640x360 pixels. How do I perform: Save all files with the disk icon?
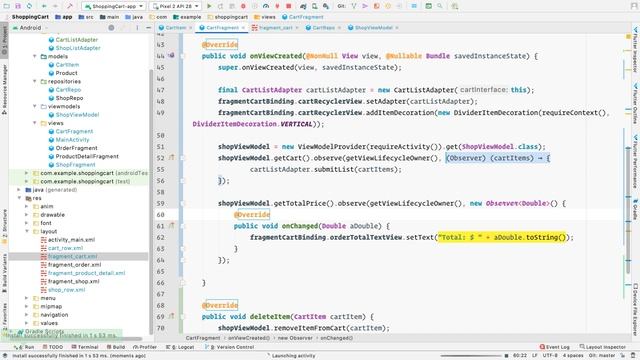coord(18,6)
